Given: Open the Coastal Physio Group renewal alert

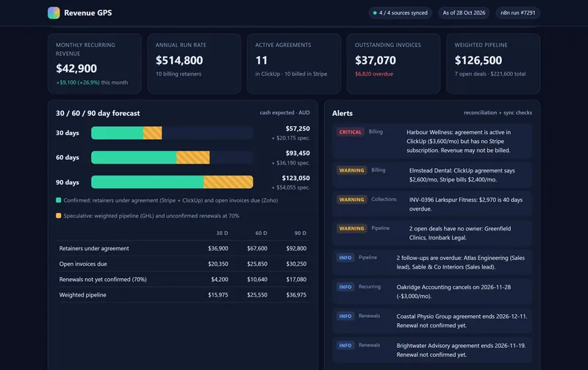Looking at the screenshot, I should tap(462, 321).
